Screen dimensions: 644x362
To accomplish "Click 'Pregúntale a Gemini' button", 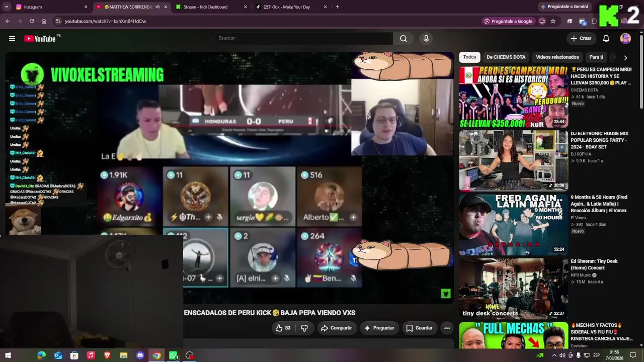I will click(563, 7).
